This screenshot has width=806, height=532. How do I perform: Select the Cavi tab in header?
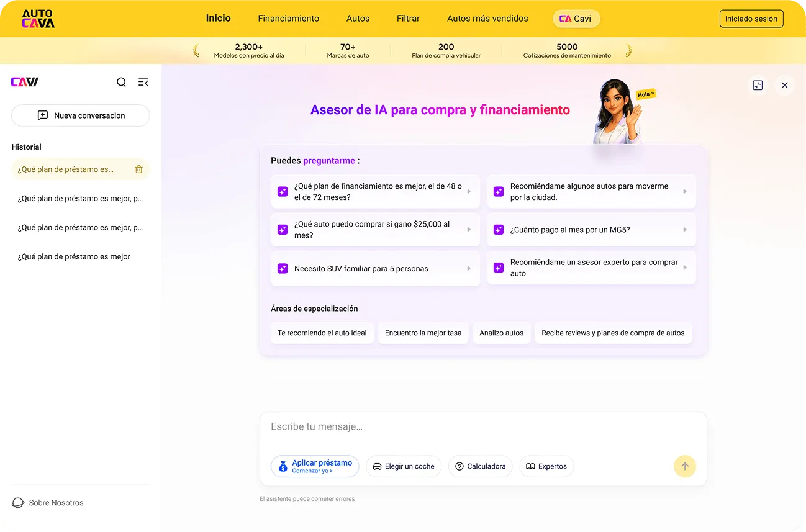click(576, 19)
